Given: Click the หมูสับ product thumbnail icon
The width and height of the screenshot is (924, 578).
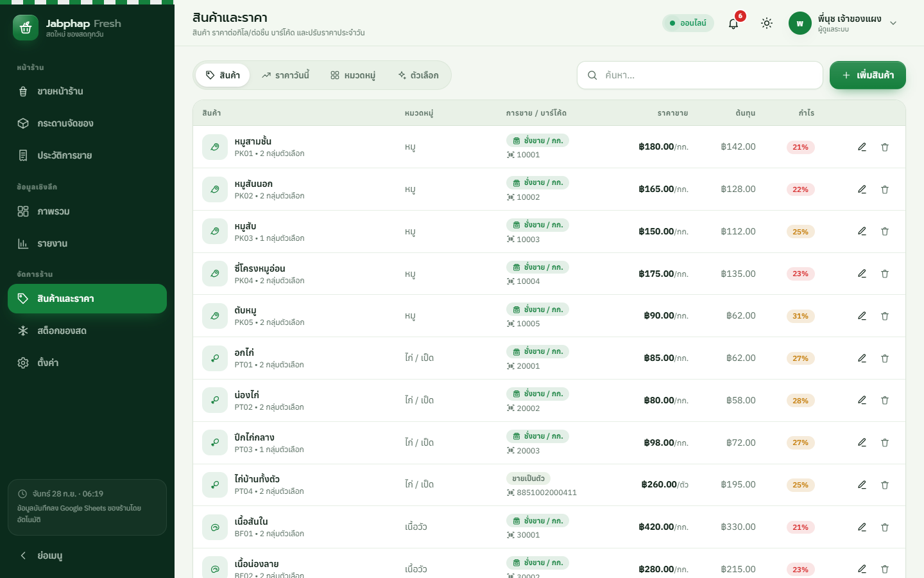Looking at the screenshot, I should click(215, 231).
